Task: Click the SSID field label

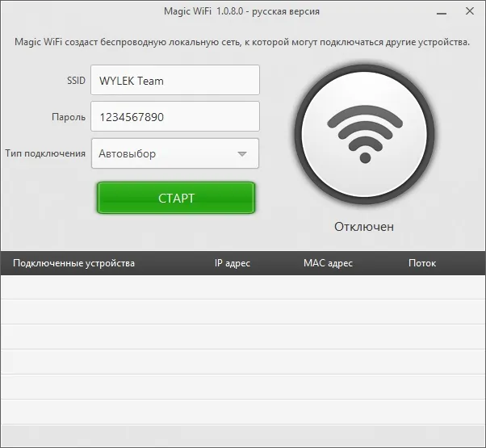Action: click(76, 81)
